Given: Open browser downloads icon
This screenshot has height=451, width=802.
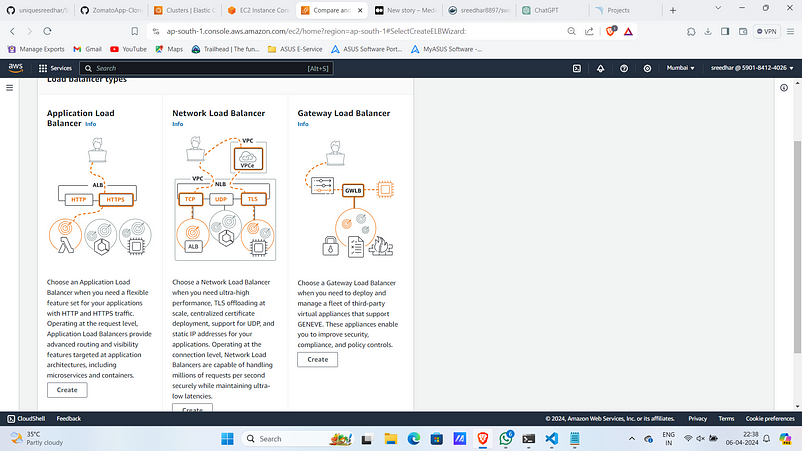Looking at the screenshot, I should (708, 31).
